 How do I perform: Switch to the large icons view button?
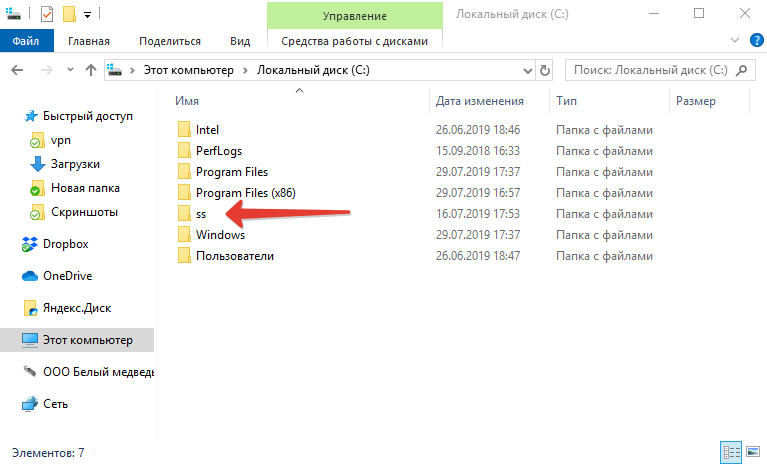tap(753, 452)
